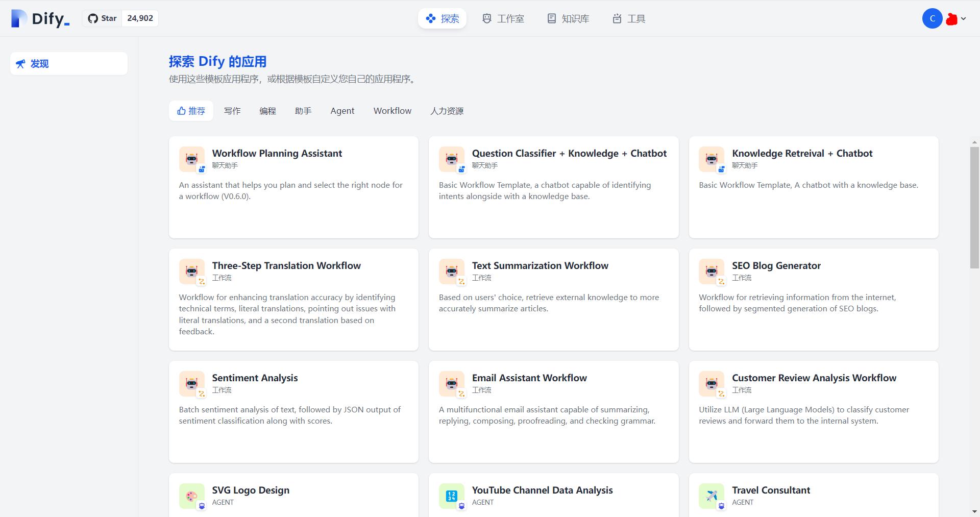Image resolution: width=980 pixels, height=517 pixels.
Task: Click Workflow Planning Assistant robot icon
Action: pyautogui.click(x=192, y=159)
